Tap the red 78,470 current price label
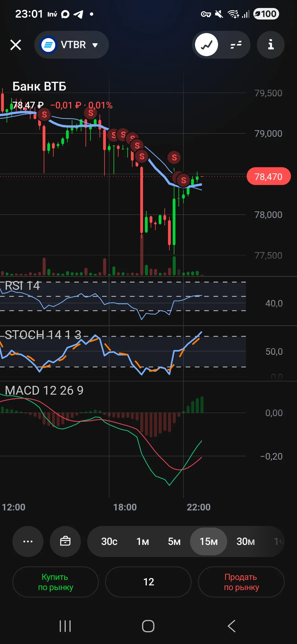Screen dimensions: 297x644 (x=268, y=176)
